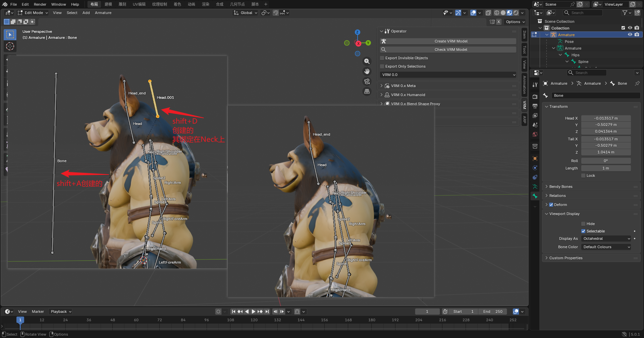The width and height of the screenshot is (644, 338).
Task: Click the viewport zoom magnifier icon
Action: coord(367,61)
